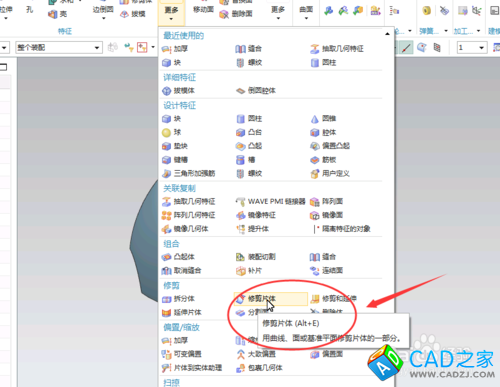This screenshot has width=500, height=387.
Task: Collapse the 更多 features dropdown button
Action: [171, 13]
